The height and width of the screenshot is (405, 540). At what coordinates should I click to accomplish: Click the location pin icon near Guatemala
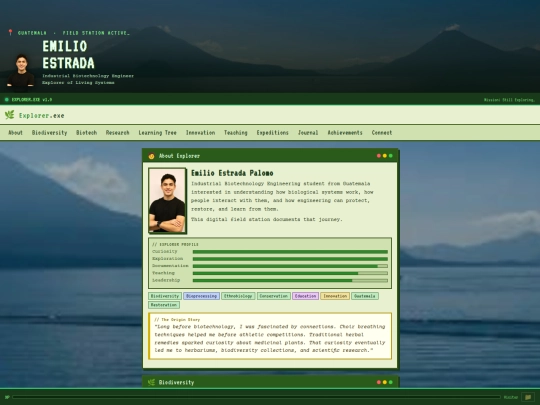point(10,32)
